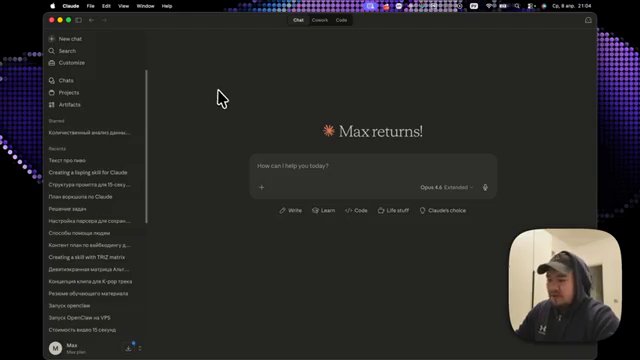The height and width of the screenshot is (360, 640).
Task: Click the Wi-Fi icon in menu bar
Action: [489, 6]
